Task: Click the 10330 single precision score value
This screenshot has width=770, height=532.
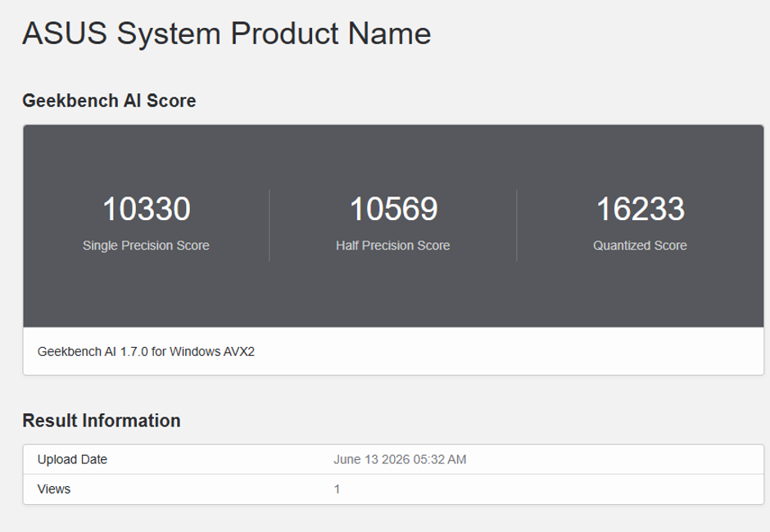Action: pos(147,209)
